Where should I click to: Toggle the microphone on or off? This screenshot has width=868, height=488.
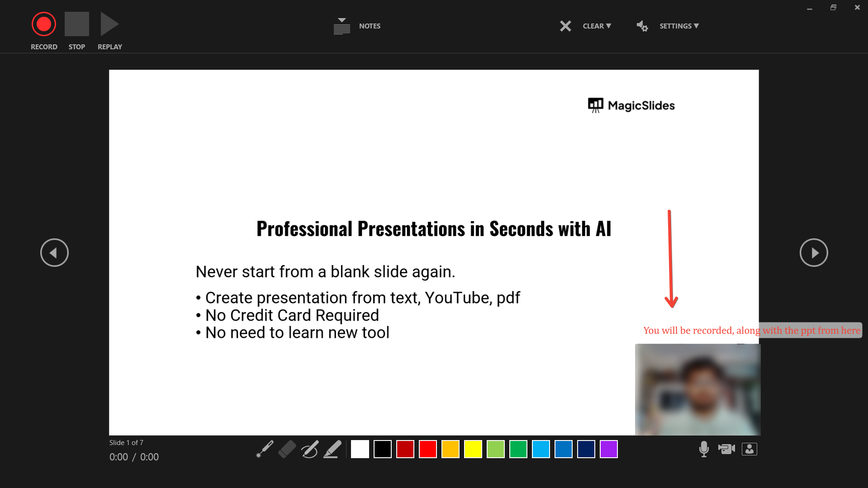(x=704, y=449)
